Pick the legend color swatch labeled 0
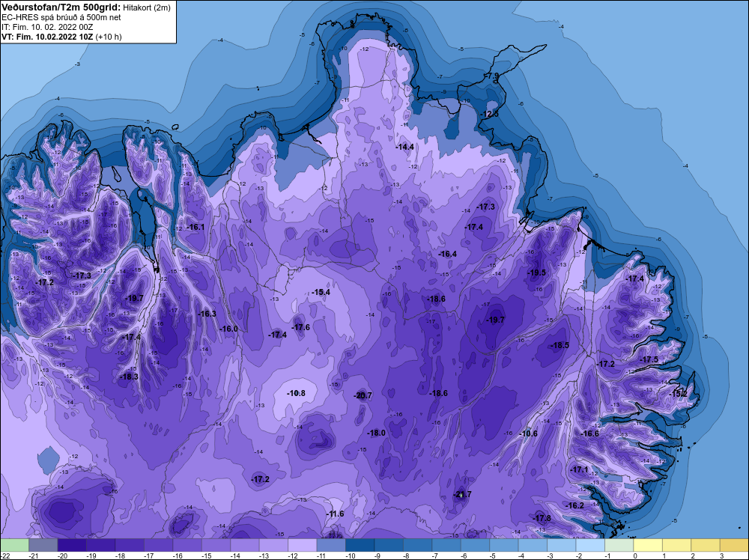 coord(648,545)
